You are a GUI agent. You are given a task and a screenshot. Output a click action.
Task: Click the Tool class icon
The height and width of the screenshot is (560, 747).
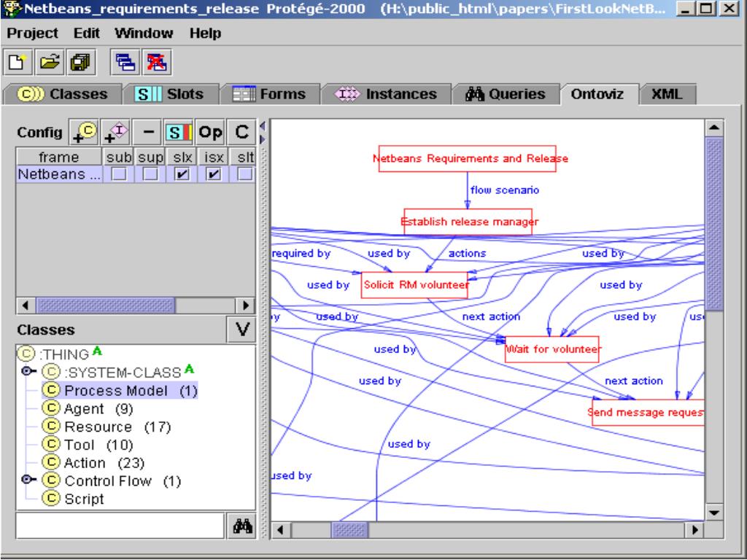(51, 444)
